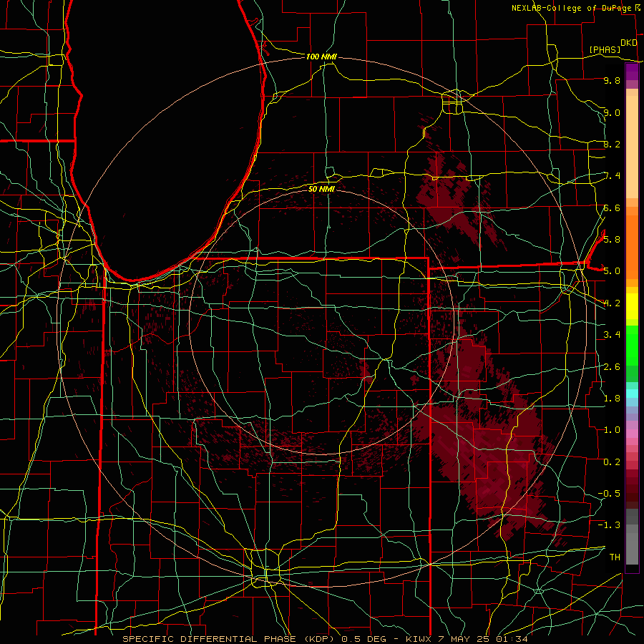Click the 1.8 scale value

click(x=612, y=399)
